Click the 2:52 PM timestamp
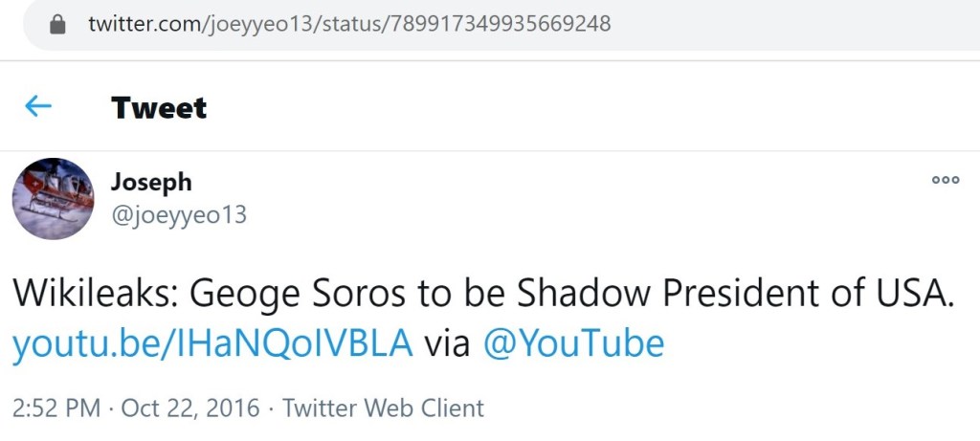Image resolution: width=980 pixels, height=441 pixels. 56,408
